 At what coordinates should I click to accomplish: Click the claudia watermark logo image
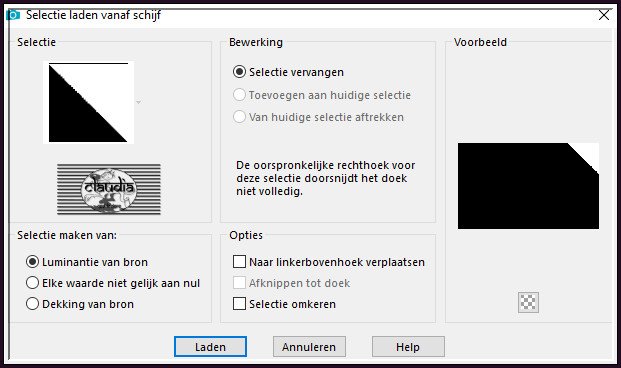pyautogui.click(x=109, y=189)
